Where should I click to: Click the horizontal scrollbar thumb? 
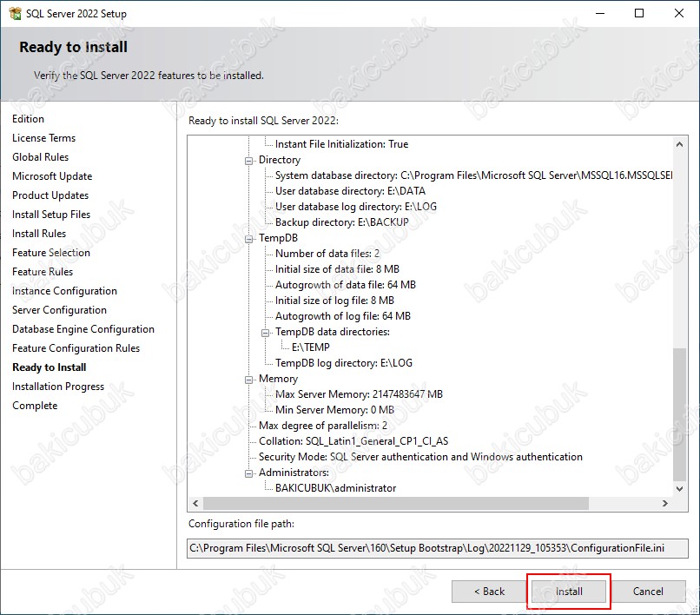coord(396,503)
